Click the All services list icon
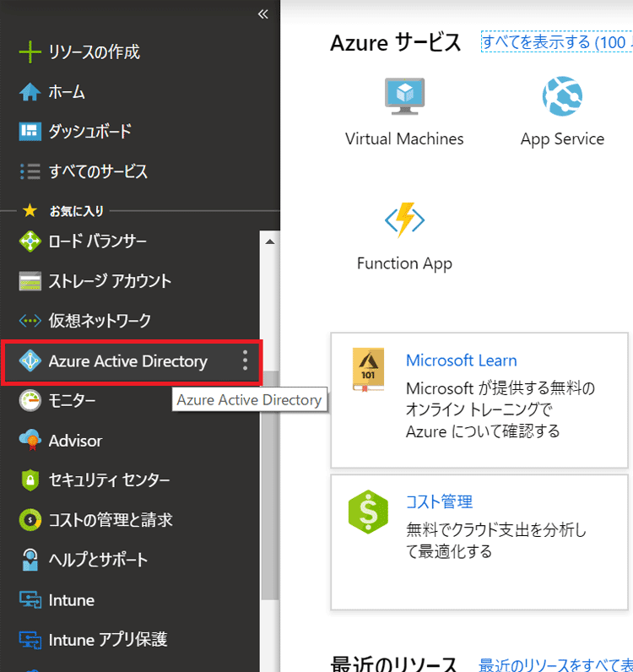633x672 pixels. [x=30, y=171]
